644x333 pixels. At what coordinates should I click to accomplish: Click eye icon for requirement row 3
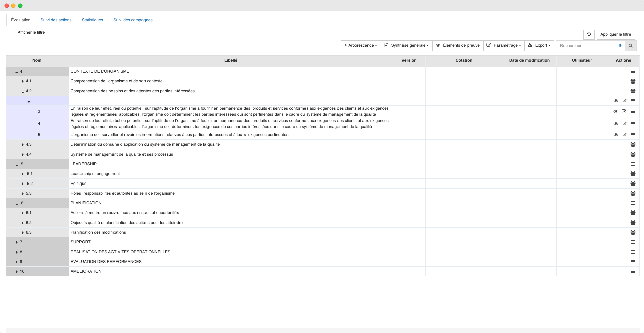[x=616, y=111]
